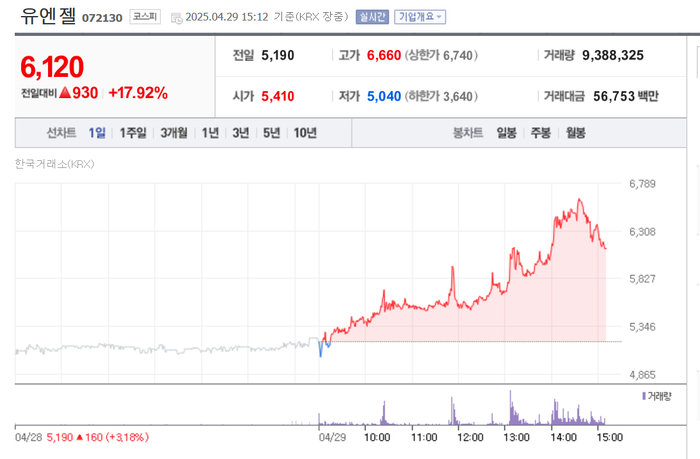Open the 기업개요 dropdown
The height and width of the screenshot is (459, 700).
[x=420, y=17]
